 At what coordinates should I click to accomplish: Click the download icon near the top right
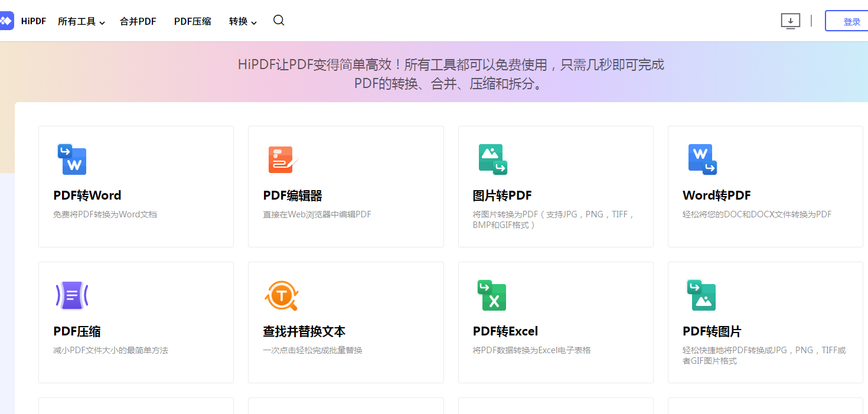[790, 20]
